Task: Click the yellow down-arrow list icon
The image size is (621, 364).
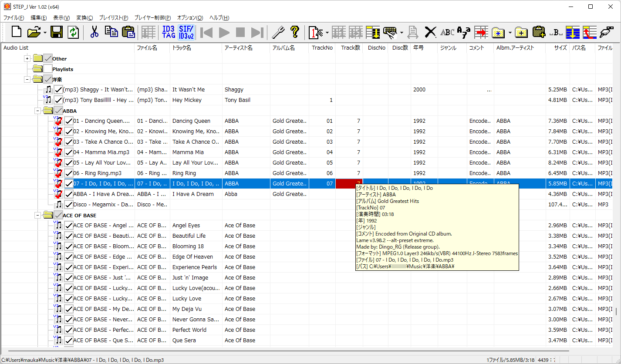Action: pos(373,32)
